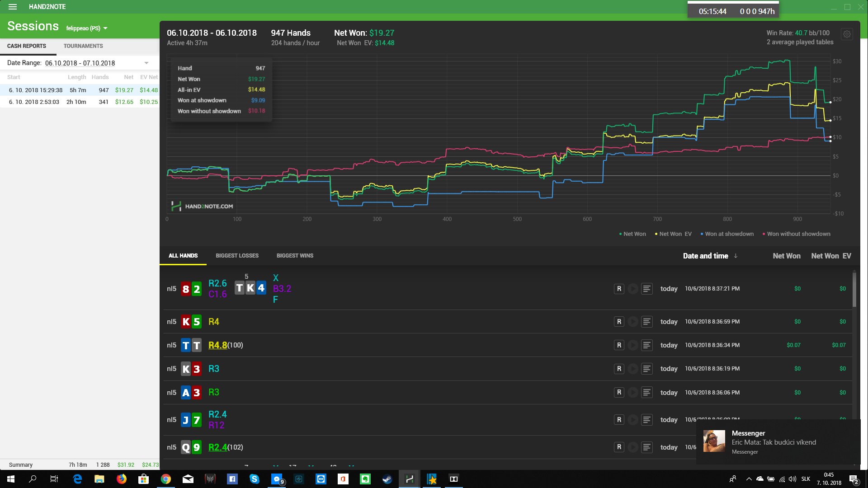Viewport: 868px width, 488px height.
Task: Show hand history text for J 7 hand
Action: click(647, 420)
